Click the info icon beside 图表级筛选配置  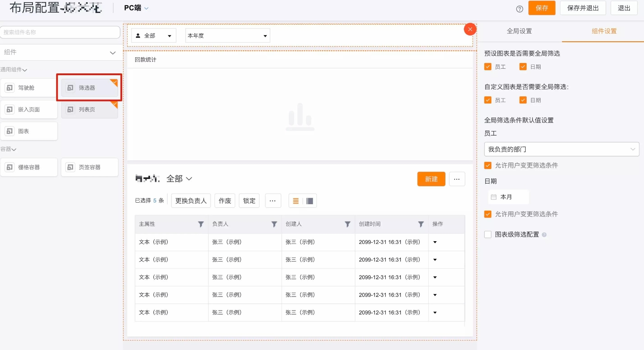[x=544, y=235]
